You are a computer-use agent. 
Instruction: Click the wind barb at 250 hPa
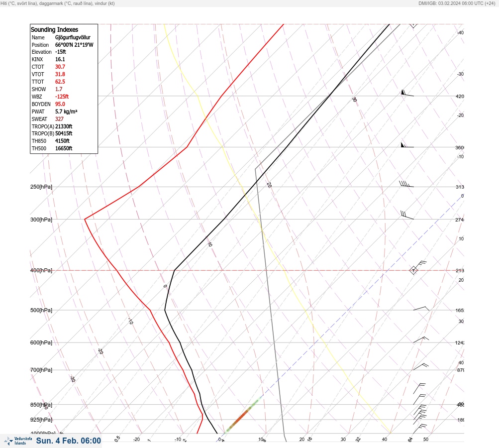(406, 184)
